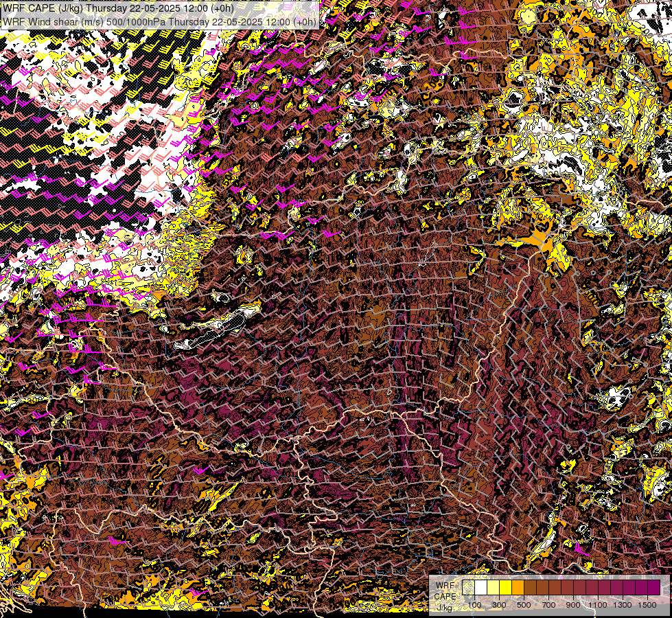Click the legend value 100
Image resolution: width=672 pixels, height=618 pixels.
[474, 605]
